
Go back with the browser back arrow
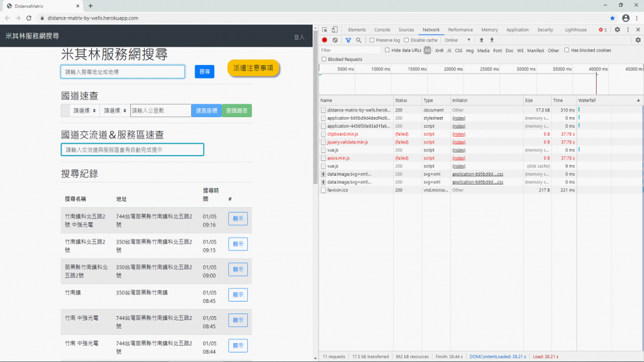8,18
